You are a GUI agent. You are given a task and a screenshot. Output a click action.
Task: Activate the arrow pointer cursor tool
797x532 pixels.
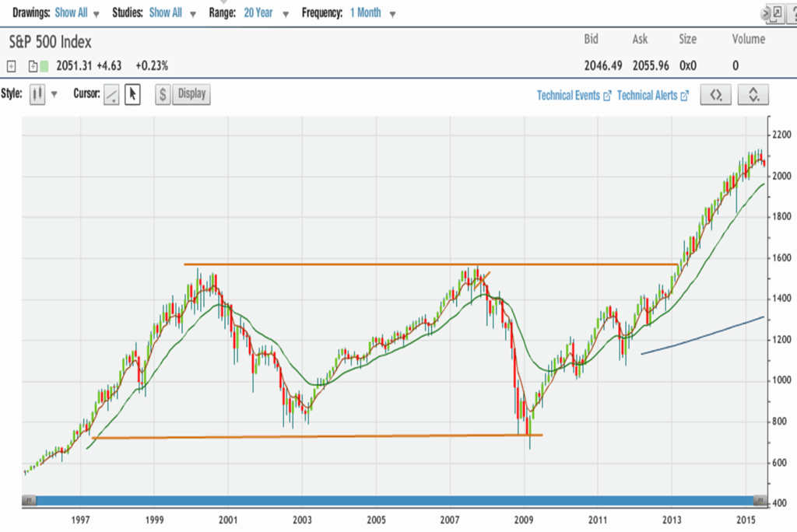[x=132, y=95]
